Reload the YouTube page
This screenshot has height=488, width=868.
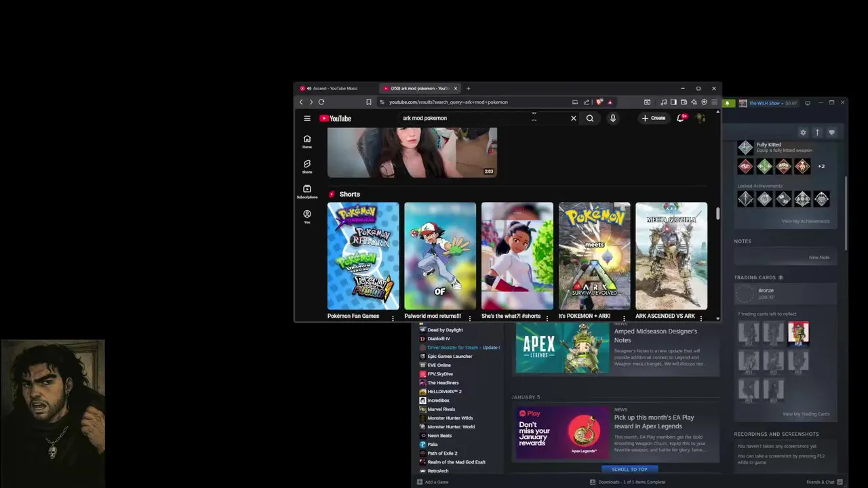[321, 102]
